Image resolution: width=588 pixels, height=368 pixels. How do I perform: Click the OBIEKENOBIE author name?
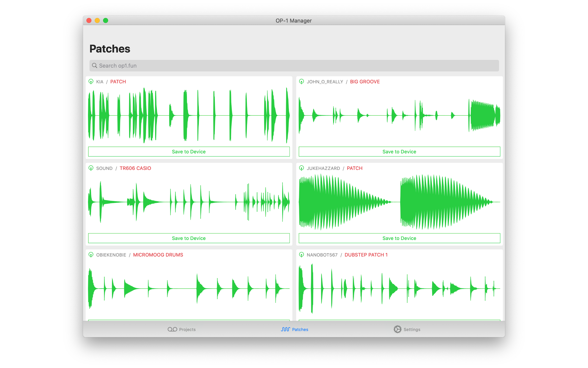[111, 255]
